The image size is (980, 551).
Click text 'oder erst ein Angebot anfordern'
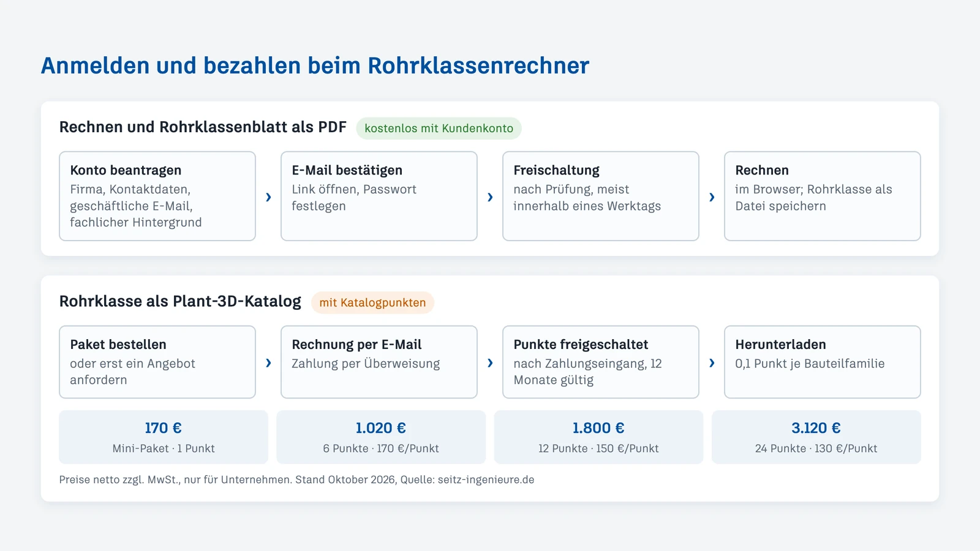(x=132, y=372)
